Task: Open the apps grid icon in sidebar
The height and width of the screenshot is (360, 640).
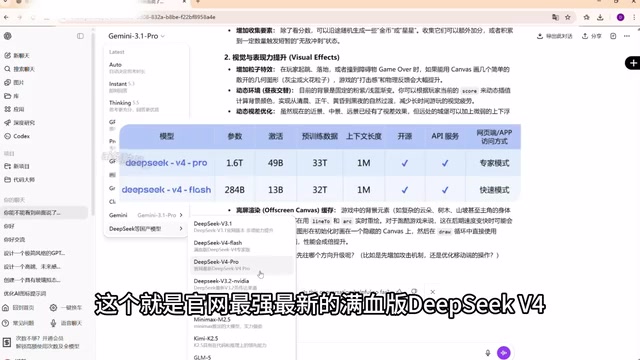Action: tap(7, 109)
